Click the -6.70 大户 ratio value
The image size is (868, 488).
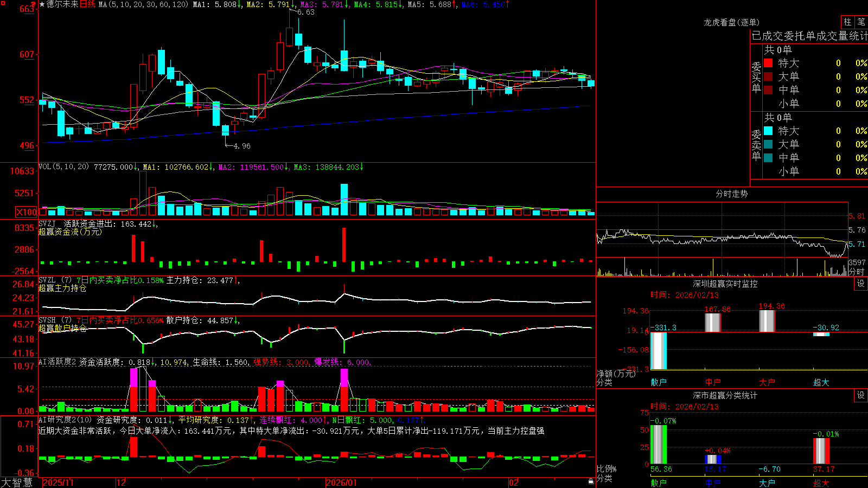769,469
